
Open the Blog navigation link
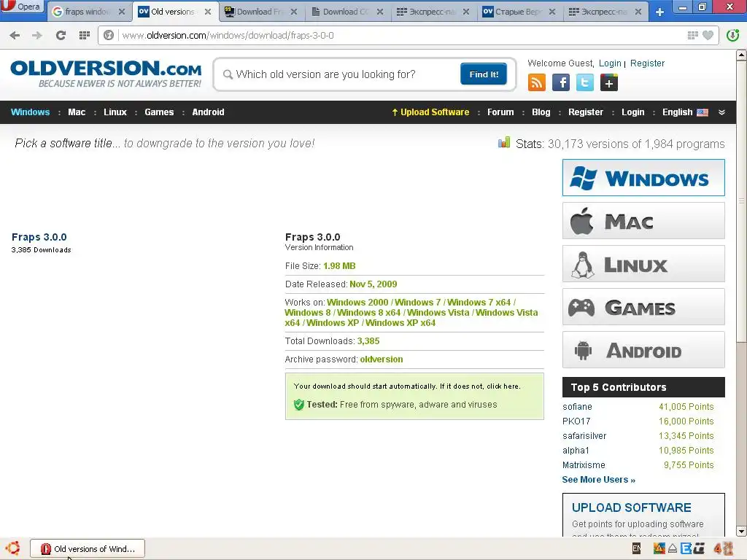541,112
